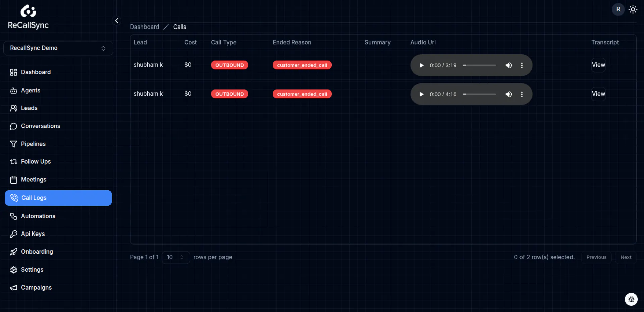The image size is (644, 312).
Task: Click the Lead column header
Action: coord(140,42)
